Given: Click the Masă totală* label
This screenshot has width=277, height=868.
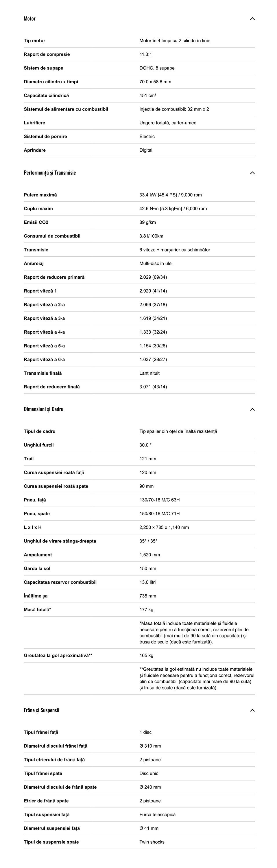Looking at the screenshot, I should (x=37, y=610).
